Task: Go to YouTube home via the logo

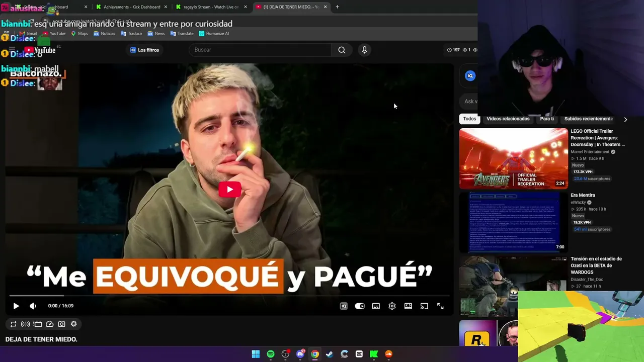Action: click(40, 50)
